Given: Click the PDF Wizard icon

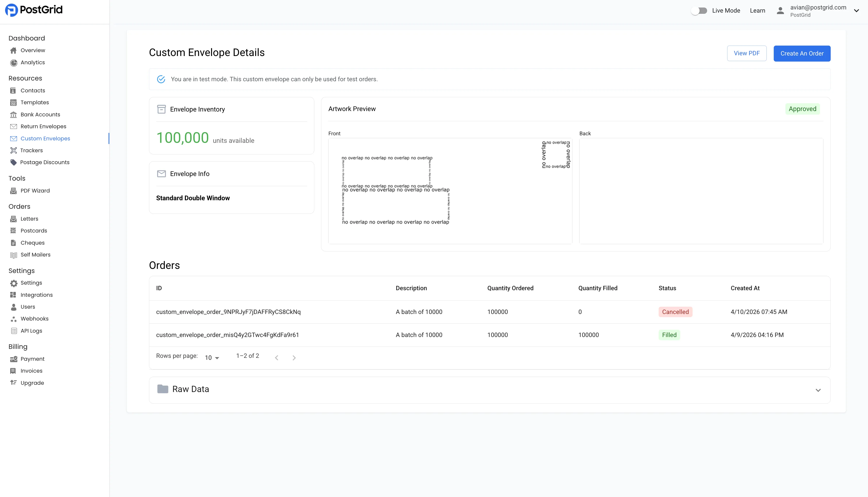Looking at the screenshot, I should click(13, 191).
